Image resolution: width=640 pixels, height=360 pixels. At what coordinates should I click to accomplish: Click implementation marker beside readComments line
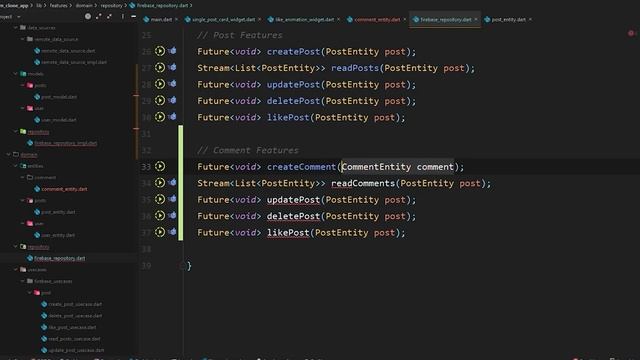coord(173,182)
